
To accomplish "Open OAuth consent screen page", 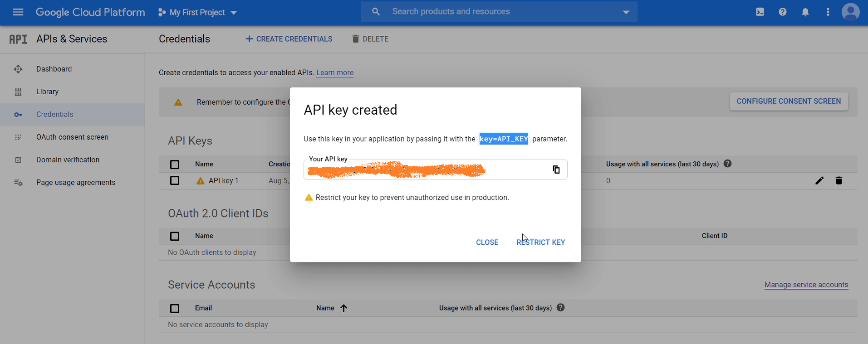I will pos(72,137).
